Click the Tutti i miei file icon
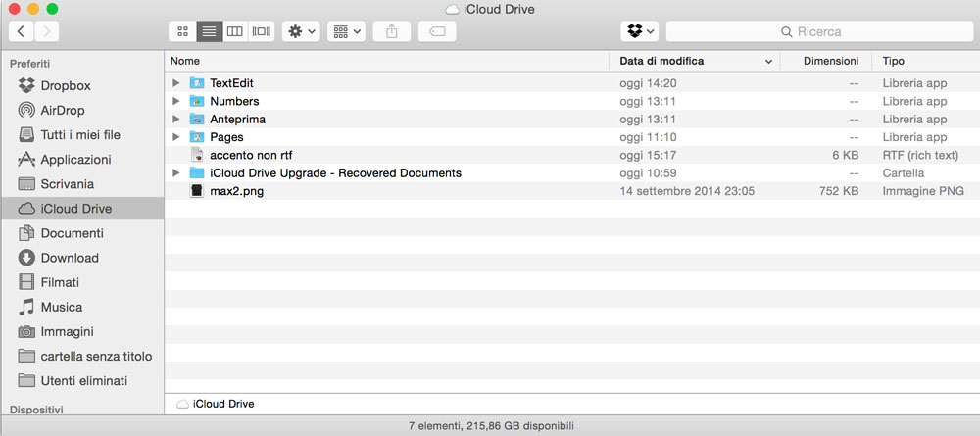Screen dimensions: 980x436 pyautogui.click(x=26, y=135)
